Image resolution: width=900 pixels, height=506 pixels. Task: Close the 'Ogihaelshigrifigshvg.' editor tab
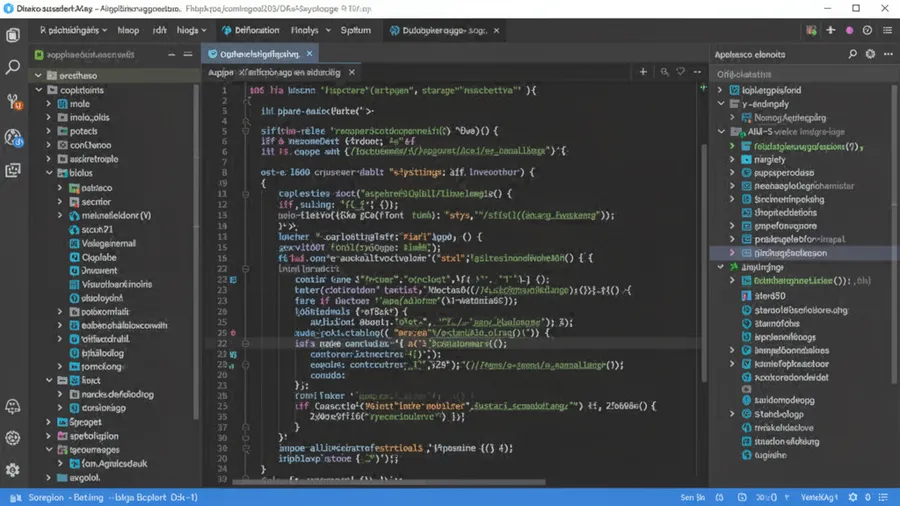(x=309, y=53)
